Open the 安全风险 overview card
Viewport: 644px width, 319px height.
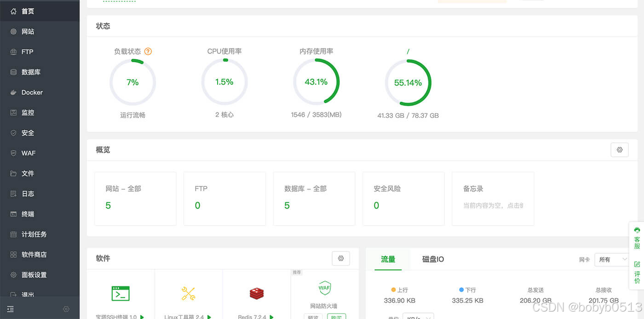coord(403,199)
